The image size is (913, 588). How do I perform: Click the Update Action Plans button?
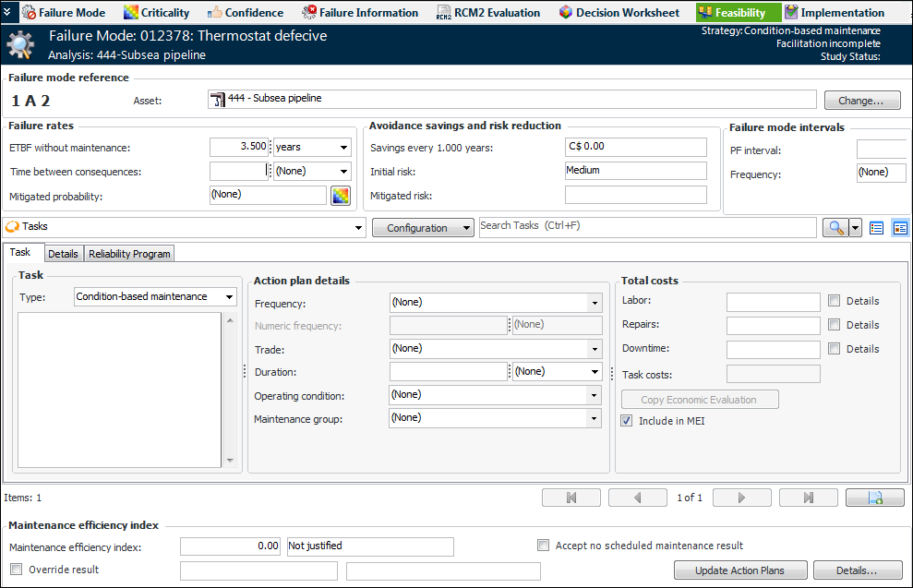[x=740, y=570]
